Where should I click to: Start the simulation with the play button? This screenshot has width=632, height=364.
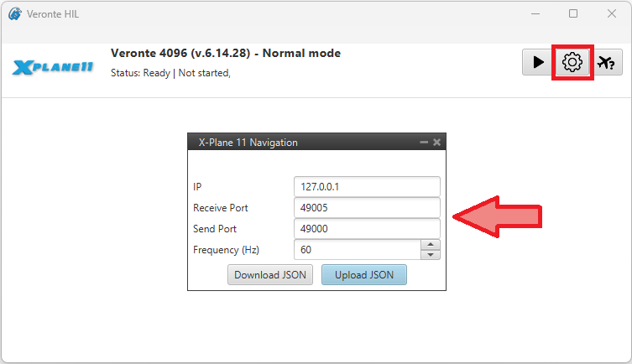[536, 63]
